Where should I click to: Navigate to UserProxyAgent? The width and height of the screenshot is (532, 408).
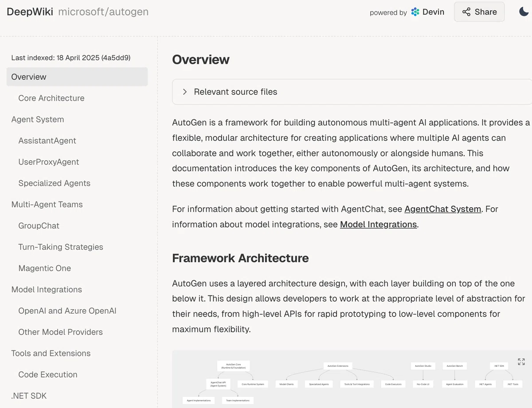pos(49,162)
